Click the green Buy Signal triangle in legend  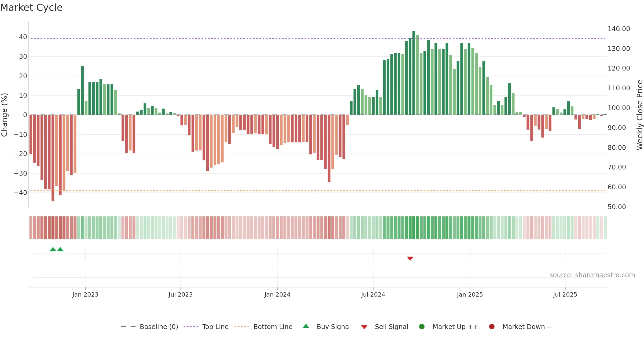click(306, 326)
